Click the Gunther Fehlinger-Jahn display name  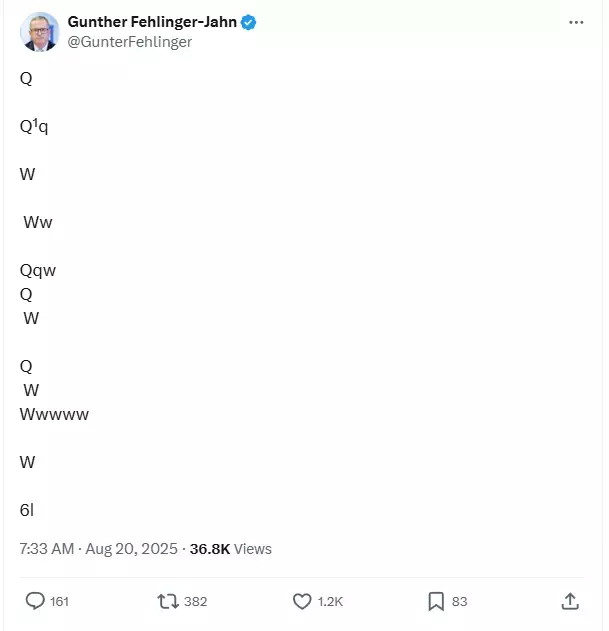click(152, 22)
